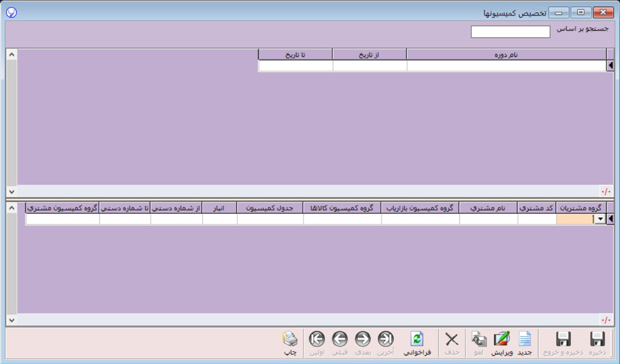
Task: Go to last record (آخرین)
Action: [x=386, y=340]
